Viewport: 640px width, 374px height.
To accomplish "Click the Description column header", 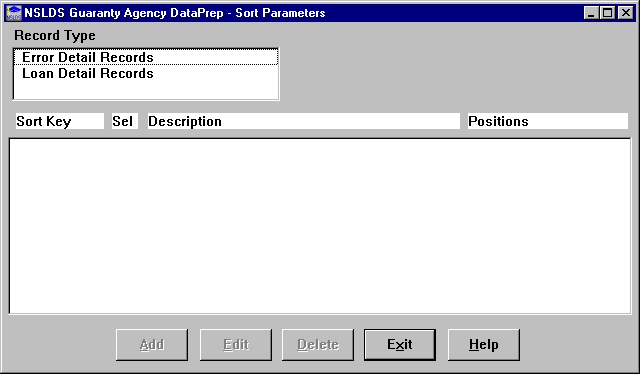I will pos(304,121).
